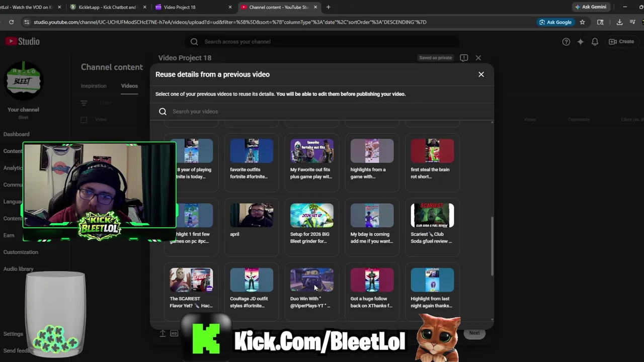Select 'Setup for 2026 BiG Bleet grinder' thumbnail
Image resolution: width=644 pixels, height=362 pixels.
(312, 215)
